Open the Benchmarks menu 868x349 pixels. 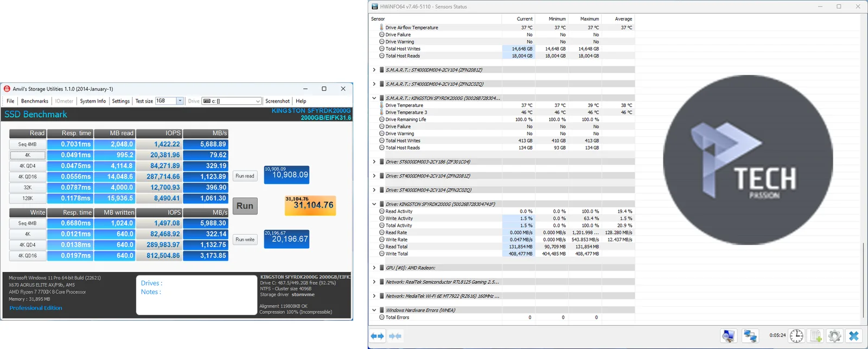pos(35,101)
